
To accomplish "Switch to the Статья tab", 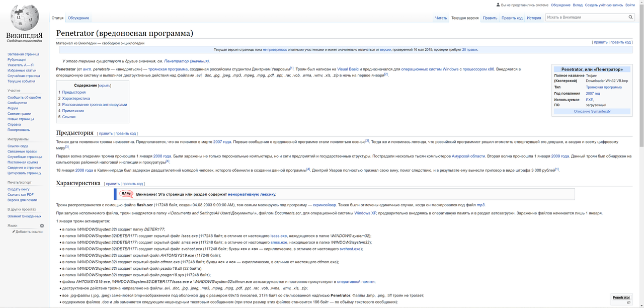I will pyautogui.click(x=57, y=18).
